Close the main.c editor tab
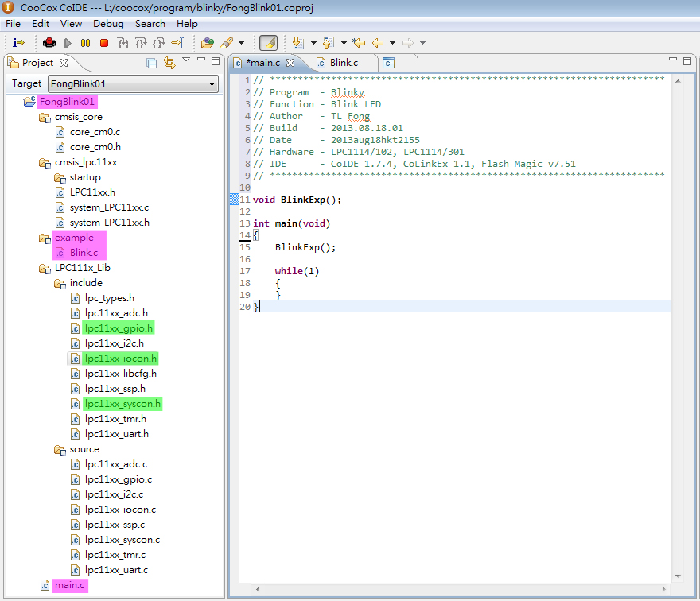This screenshot has height=601, width=700. click(x=290, y=63)
